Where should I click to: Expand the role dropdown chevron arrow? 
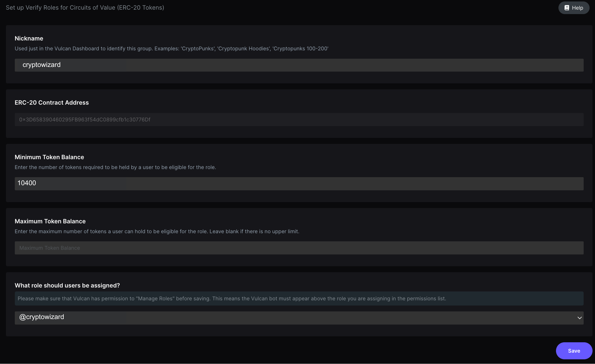[579, 318]
